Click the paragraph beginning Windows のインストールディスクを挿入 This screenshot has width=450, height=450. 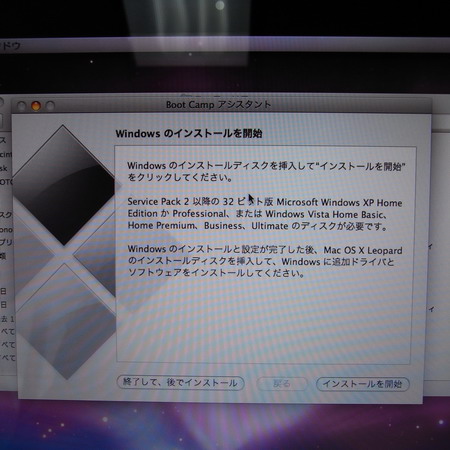pyautogui.click(x=266, y=171)
